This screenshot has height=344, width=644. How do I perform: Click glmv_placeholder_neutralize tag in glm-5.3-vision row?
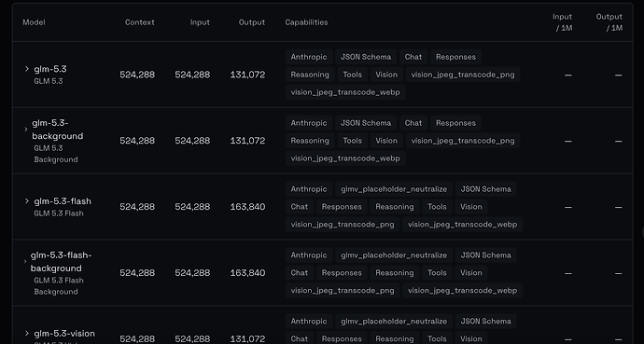click(394, 321)
